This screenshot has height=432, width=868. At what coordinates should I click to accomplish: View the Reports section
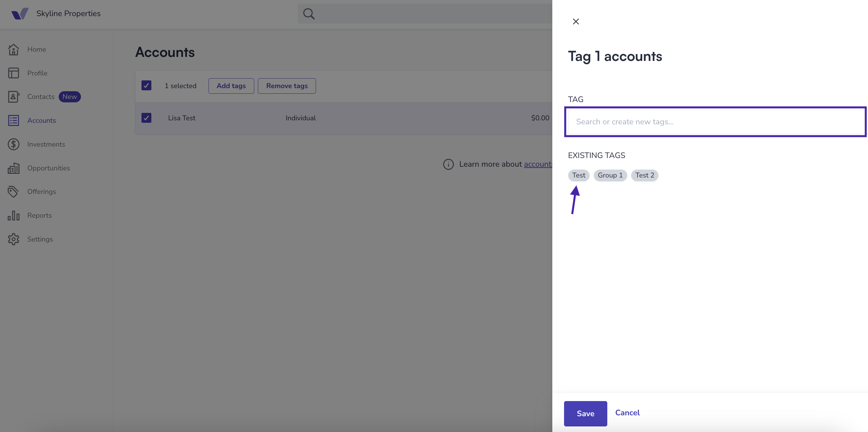coord(40,216)
